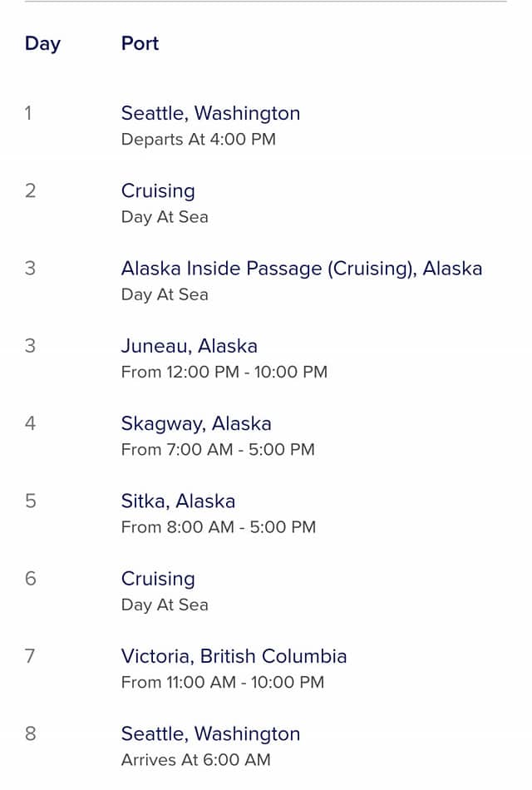
Task: Click the Departs At 4:00 PM text
Action: point(199,140)
